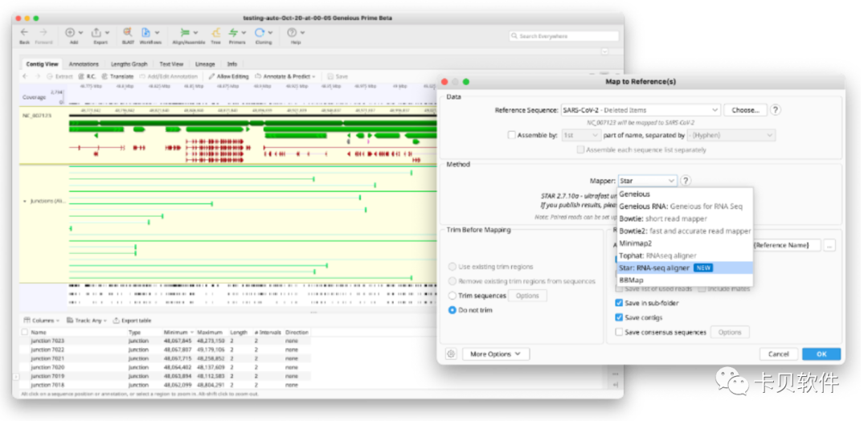Screen dimensions: 868x421
Task: Switch to the Lineage tab
Action: pos(205,64)
